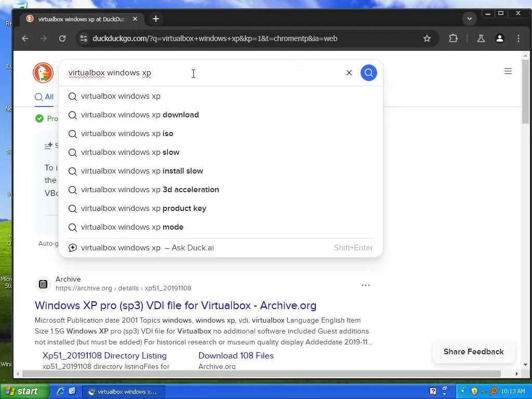Click the horizontal scrollbar thumb

click(261, 374)
